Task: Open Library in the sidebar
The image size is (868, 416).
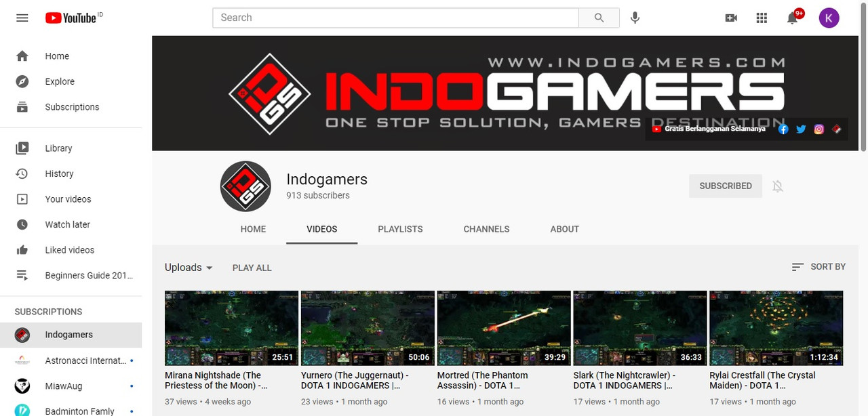Action: pyautogui.click(x=71, y=148)
